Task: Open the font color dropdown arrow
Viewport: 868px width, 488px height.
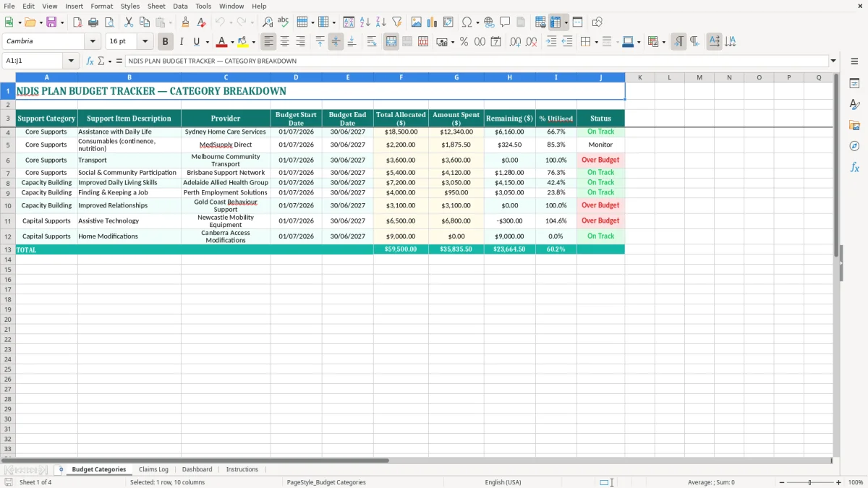Action: 232,42
